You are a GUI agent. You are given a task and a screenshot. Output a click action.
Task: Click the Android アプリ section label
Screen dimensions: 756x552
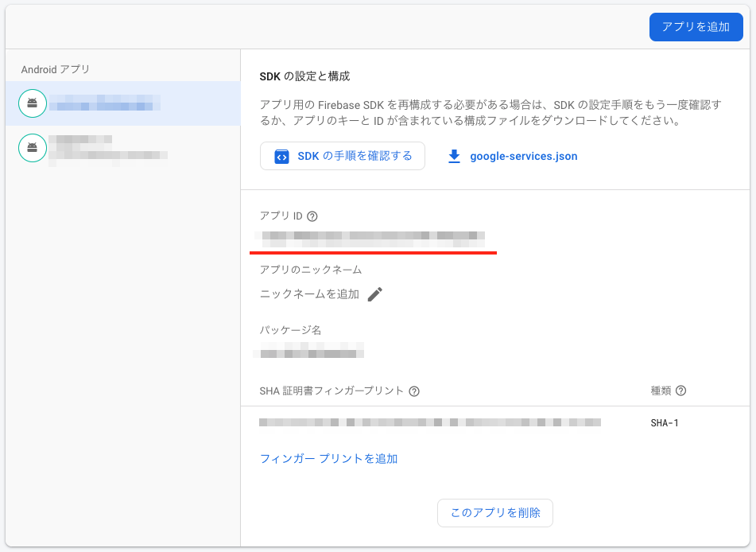[x=56, y=69]
